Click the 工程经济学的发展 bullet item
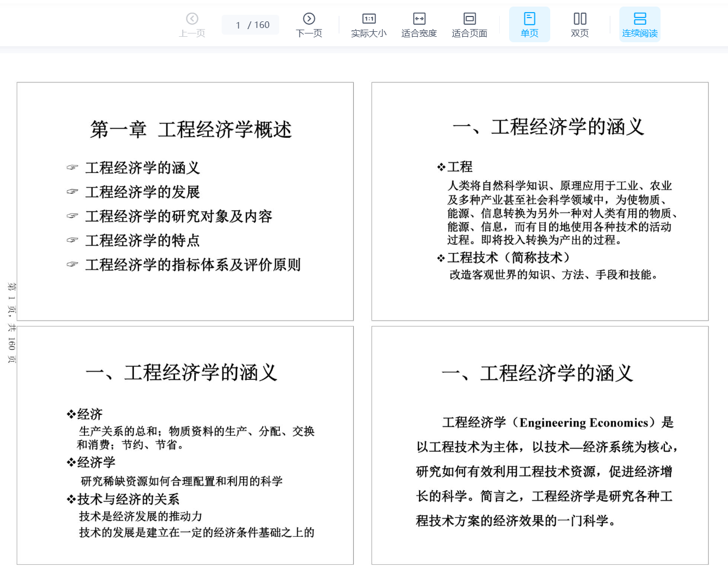Viewport: 728px width, 584px height. pos(143,192)
